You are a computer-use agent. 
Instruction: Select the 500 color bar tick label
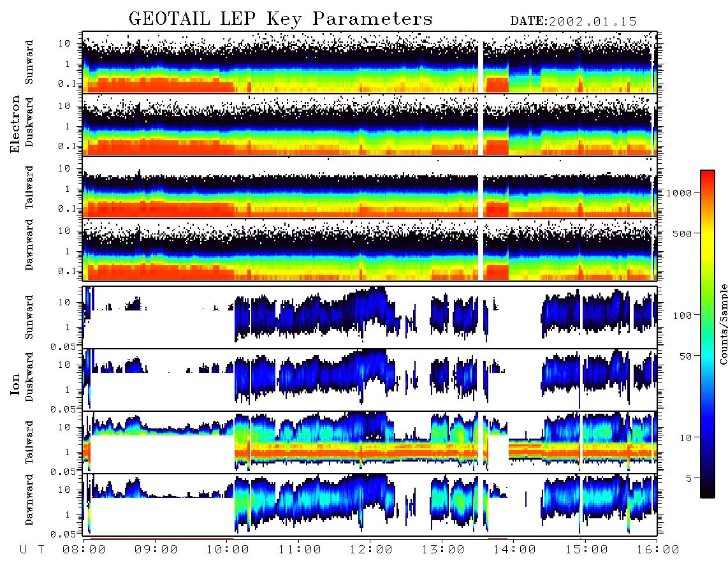click(x=683, y=233)
